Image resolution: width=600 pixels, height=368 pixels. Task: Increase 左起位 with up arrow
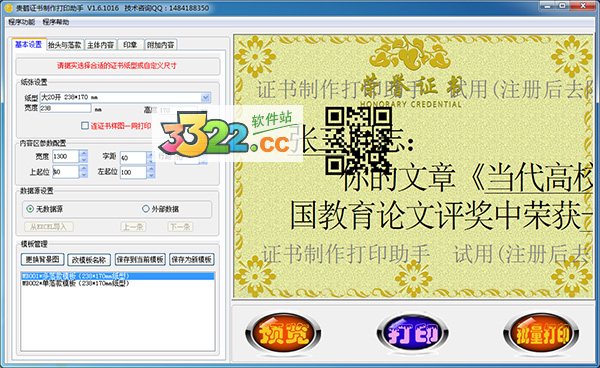[x=151, y=169]
